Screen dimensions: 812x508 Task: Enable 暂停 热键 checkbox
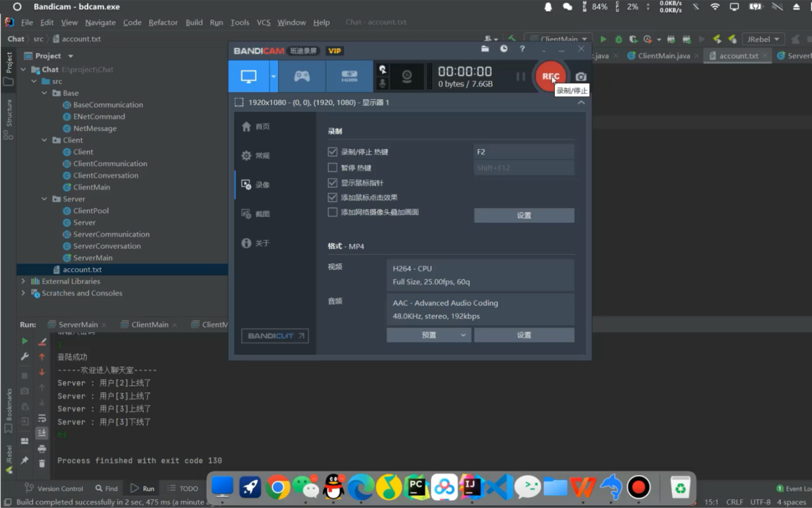[x=333, y=167]
